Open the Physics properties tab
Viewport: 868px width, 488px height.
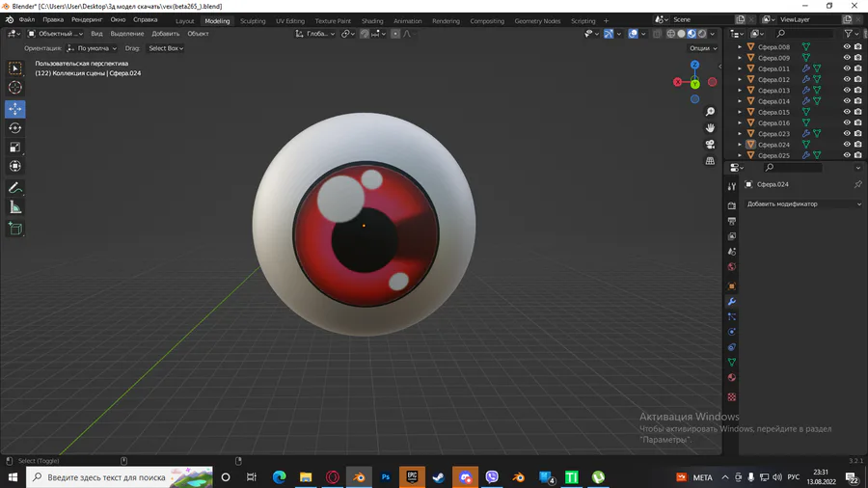(732, 332)
